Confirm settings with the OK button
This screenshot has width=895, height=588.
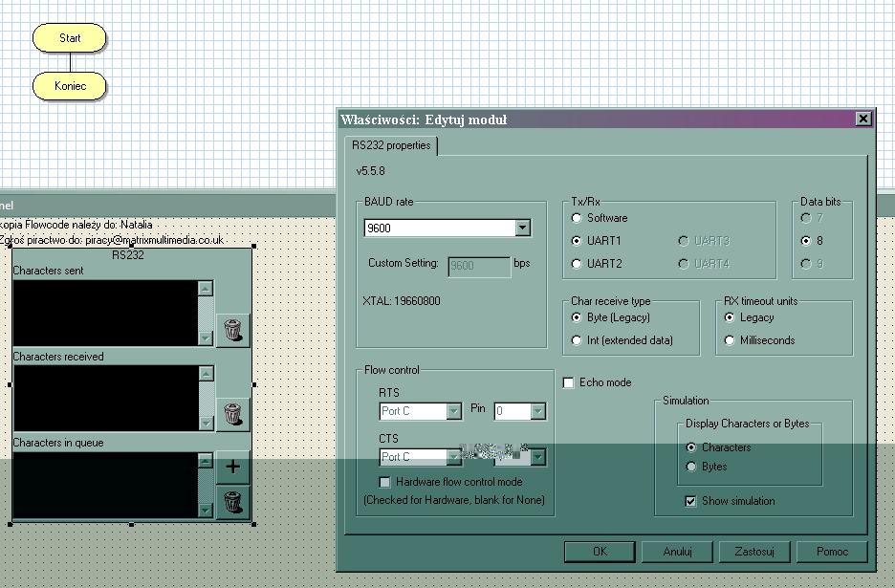point(600,552)
